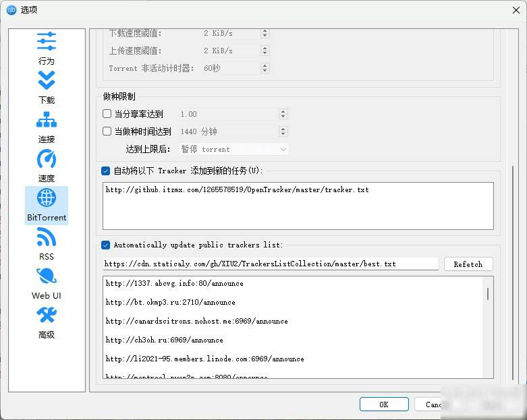Enable 当做种时间达到 seeding time checkbox
This screenshot has height=420, width=527.
tap(107, 131)
